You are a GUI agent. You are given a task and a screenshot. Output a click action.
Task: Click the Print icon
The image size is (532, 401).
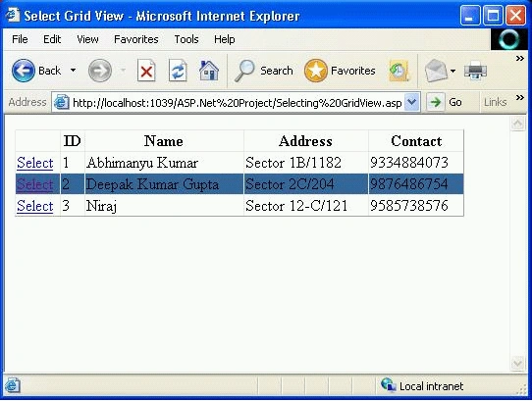click(475, 71)
